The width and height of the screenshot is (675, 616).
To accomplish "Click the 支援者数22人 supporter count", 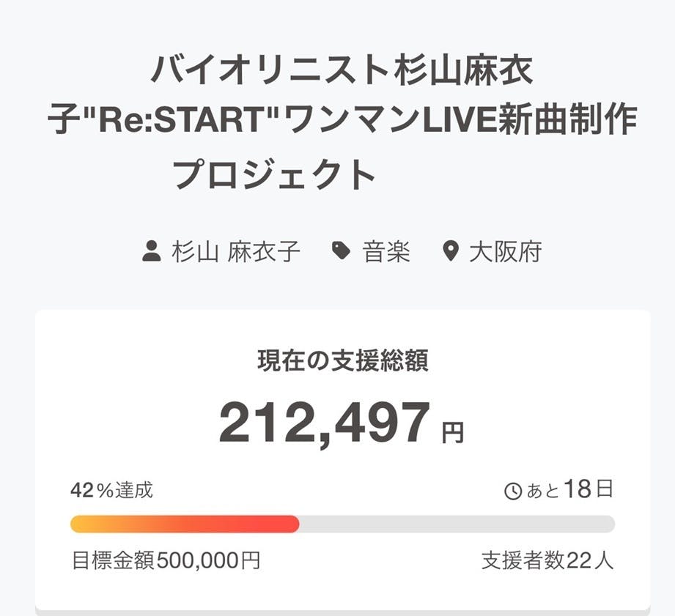I will pyautogui.click(x=547, y=561).
